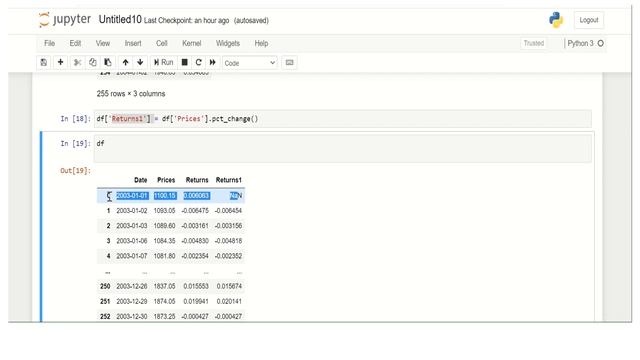Insert cell below with plus icon
640x360 pixels.
coord(60,62)
